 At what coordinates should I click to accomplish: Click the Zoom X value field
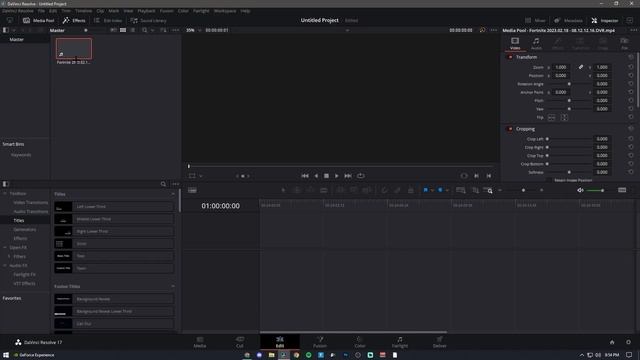coord(561,67)
